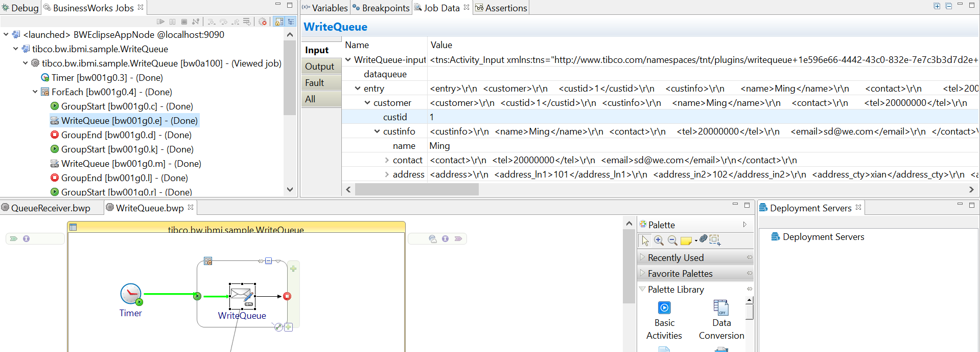
Task: Select the arrow selection tool in Palette
Action: [645, 240]
